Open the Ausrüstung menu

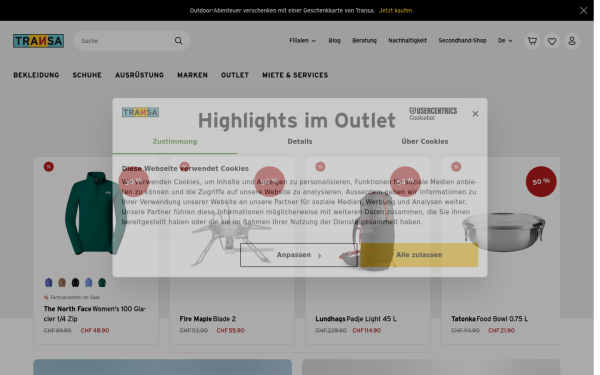point(139,75)
